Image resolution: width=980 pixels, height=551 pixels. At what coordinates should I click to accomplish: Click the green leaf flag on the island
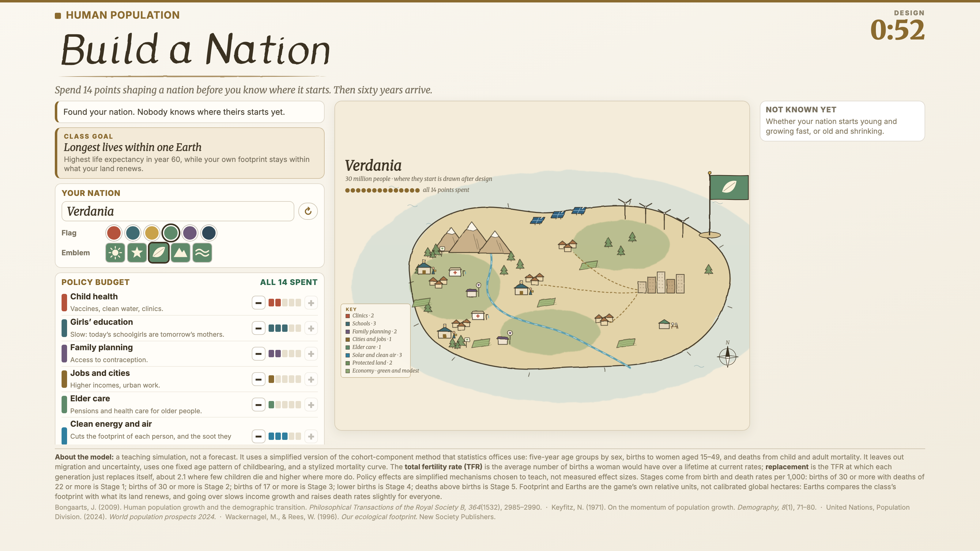pyautogui.click(x=729, y=187)
